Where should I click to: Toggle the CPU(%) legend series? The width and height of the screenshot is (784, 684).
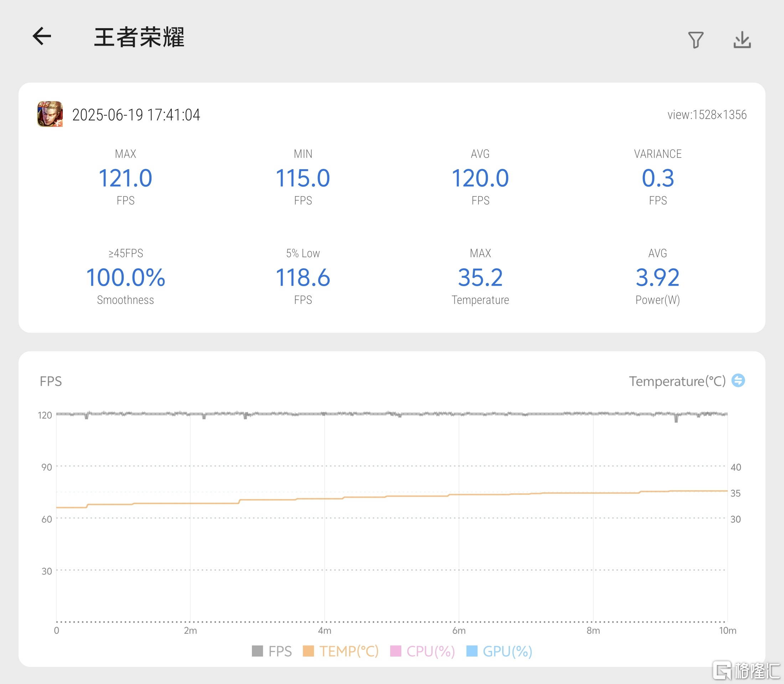(422, 651)
